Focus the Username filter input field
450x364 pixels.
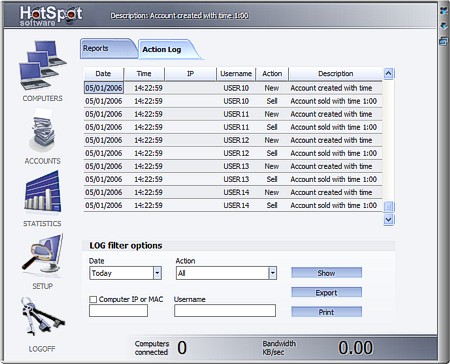225,310
